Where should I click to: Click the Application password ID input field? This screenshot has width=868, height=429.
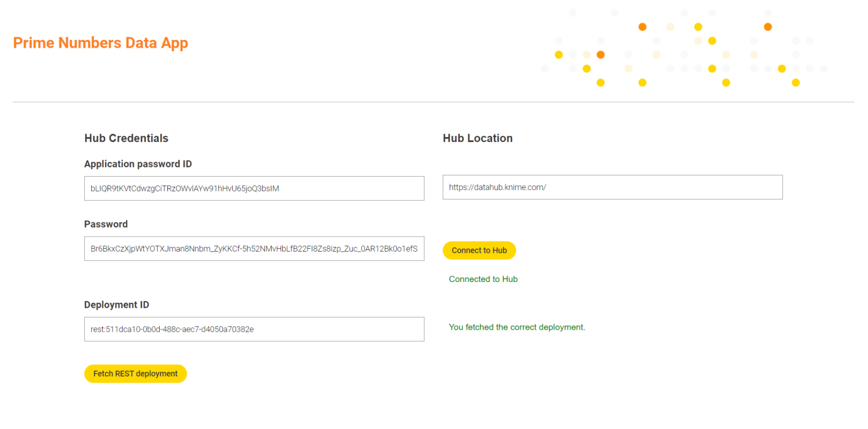(254, 188)
